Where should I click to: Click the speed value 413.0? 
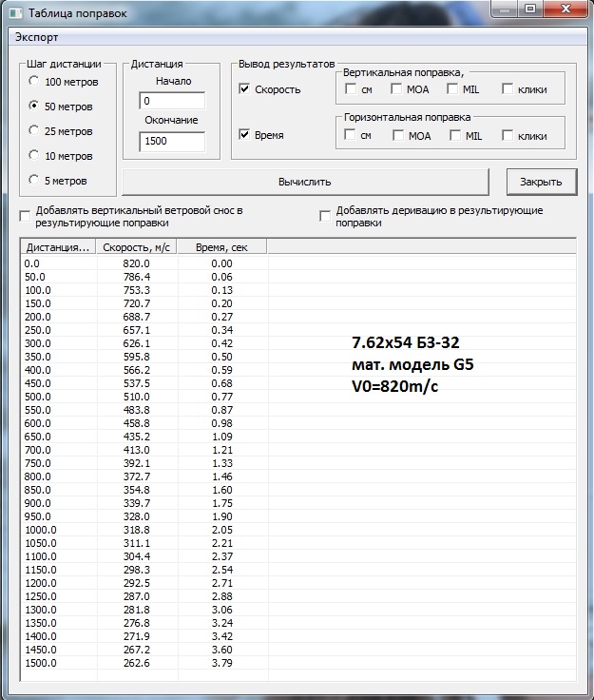[137, 450]
